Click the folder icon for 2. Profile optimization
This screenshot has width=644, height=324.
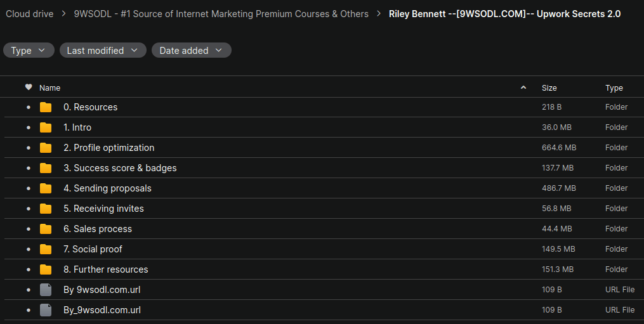tap(46, 148)
